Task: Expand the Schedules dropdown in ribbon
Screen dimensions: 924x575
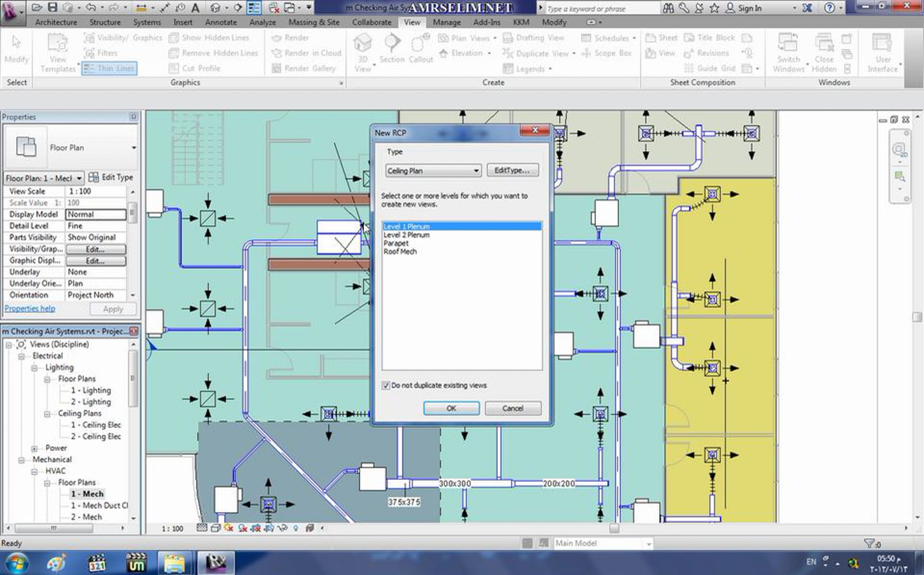Action: pyautogui.click(x=634, y=38)
